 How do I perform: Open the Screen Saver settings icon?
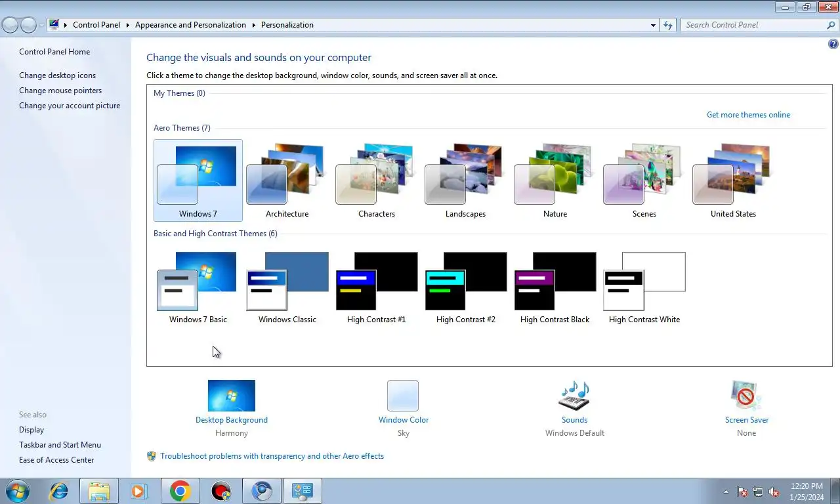(x=746, y=396)
